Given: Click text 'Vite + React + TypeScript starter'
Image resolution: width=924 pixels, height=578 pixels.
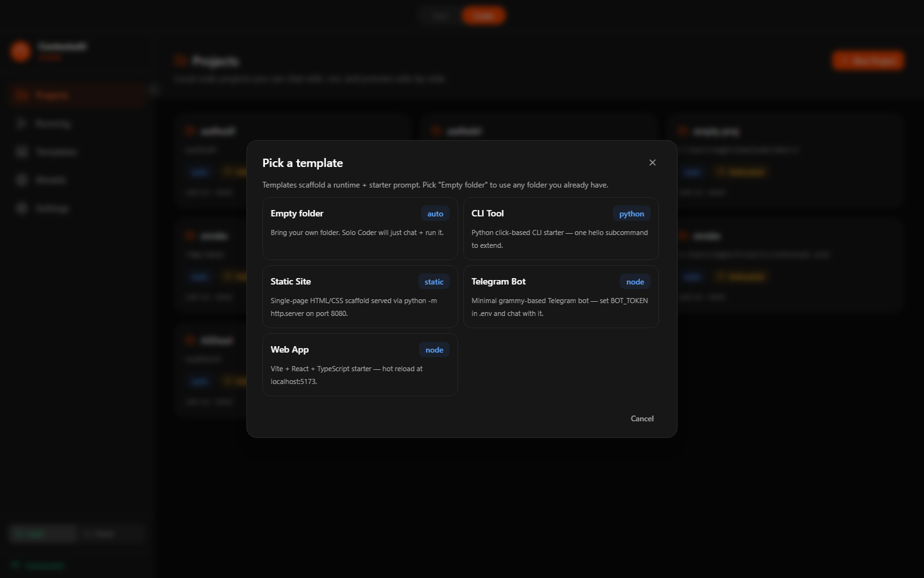Looking at the screenshot, I should tap(321, 369).
